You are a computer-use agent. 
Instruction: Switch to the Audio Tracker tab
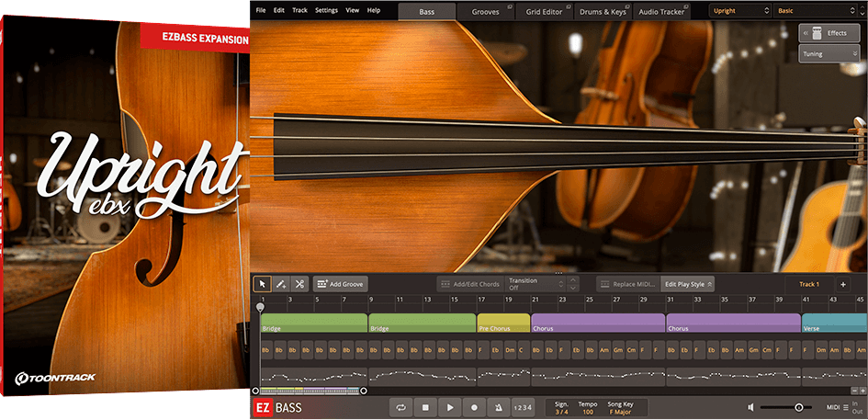click(x=661, y=12)
